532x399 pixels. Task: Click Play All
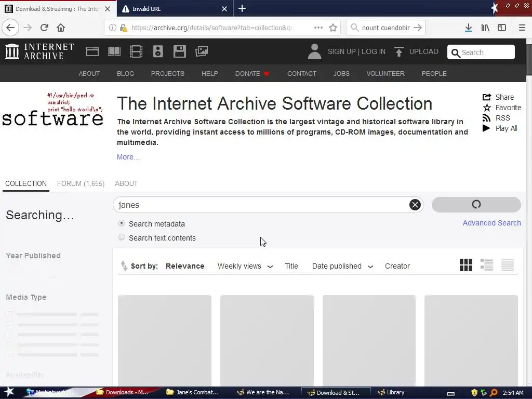(500, 129)
